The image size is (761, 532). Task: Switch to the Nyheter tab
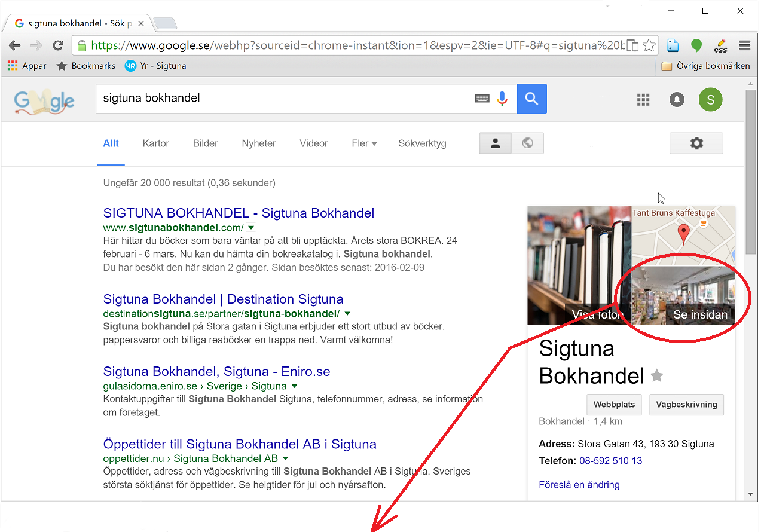[259, 143]
